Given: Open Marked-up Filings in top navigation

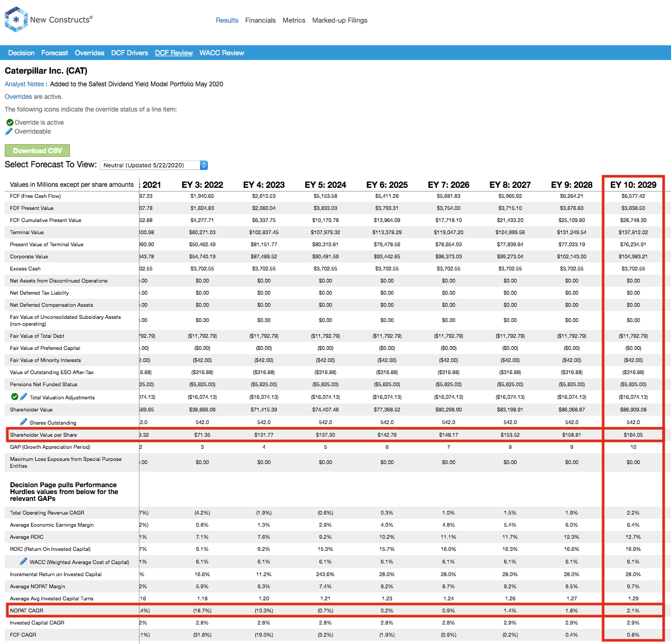Looking at the screenshot, I should [x=340, y=21].
